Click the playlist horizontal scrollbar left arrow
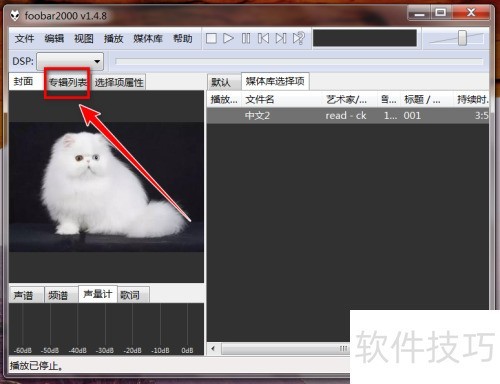 pos(213,349)
